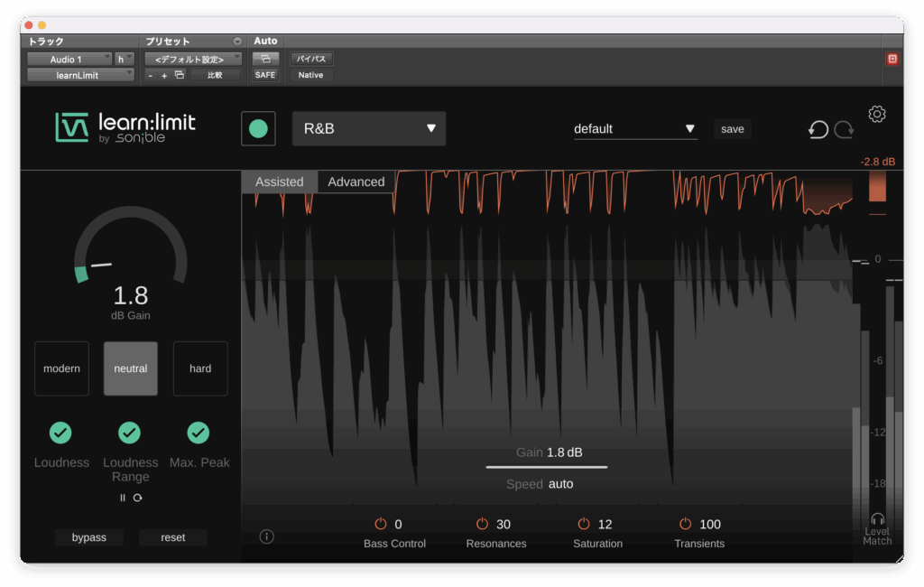Switch to the Assisted tab
This screenshot has width=924, height=587.
[280, 182]
